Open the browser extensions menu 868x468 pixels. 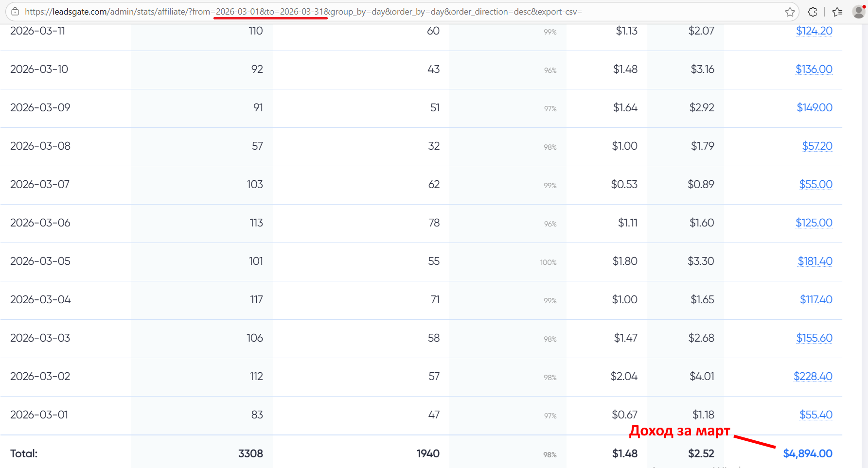pyautogui.click(x=813, y=12)
